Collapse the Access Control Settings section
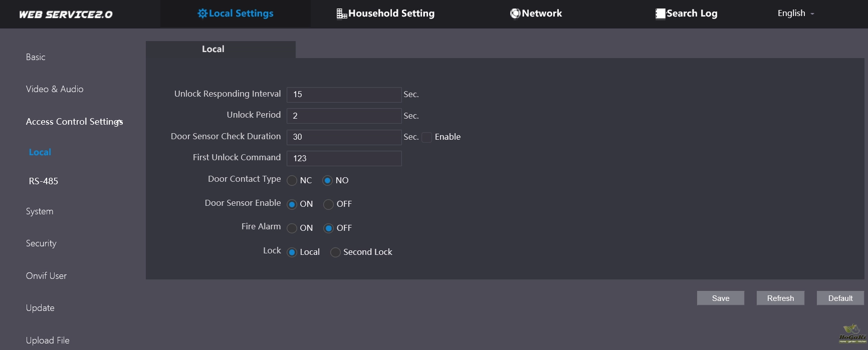Image resolution: width=868 pixels, height=350 pixels. click(74, 122)
